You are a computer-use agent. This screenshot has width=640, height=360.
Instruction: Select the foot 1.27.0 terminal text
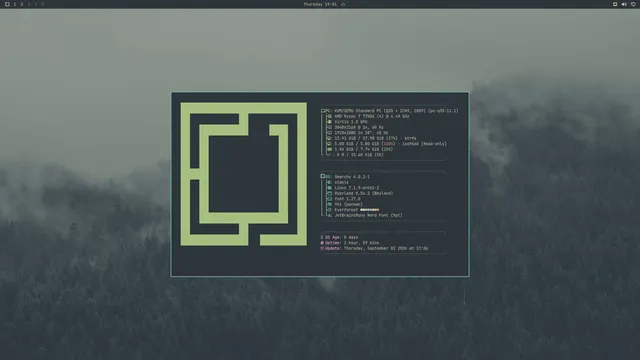click(x=347, y=199)
